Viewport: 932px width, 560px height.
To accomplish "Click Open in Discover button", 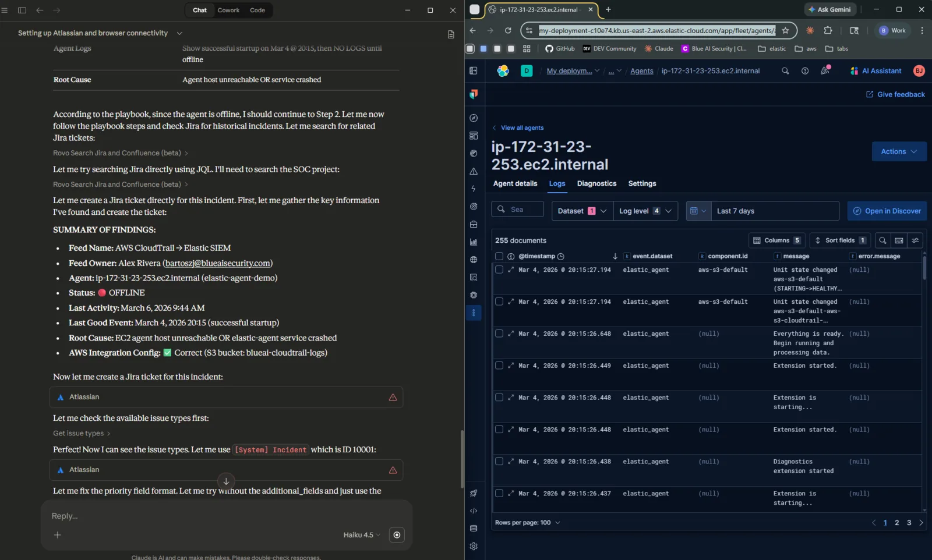I will [x=887, y=211].
